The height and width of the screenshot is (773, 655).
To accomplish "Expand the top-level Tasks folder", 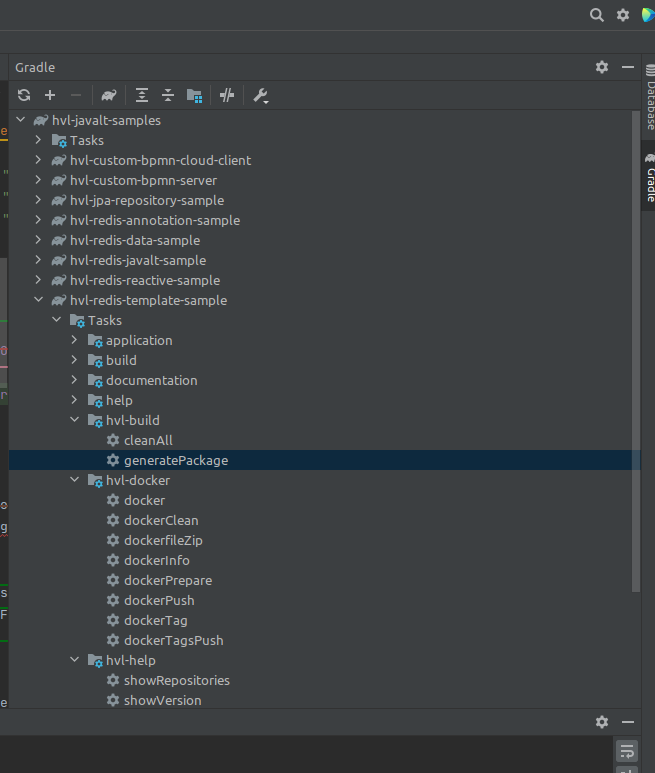I will (38, 140).
